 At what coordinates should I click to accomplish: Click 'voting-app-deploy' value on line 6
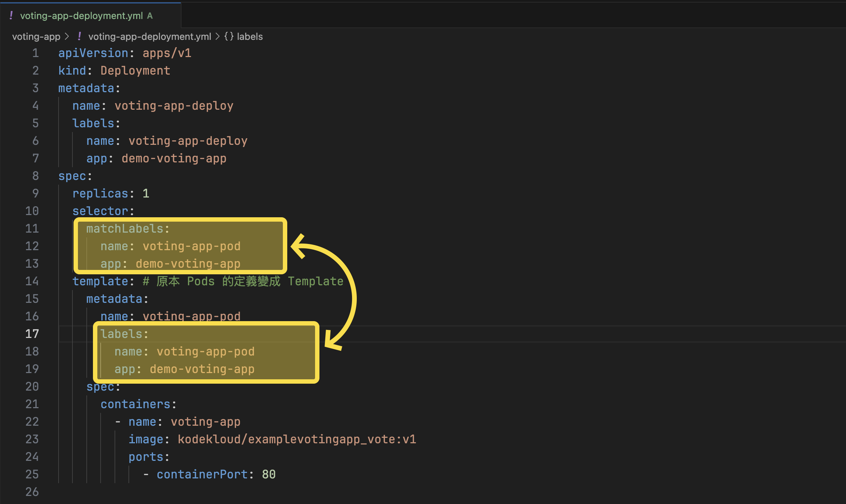click(188, 141)
